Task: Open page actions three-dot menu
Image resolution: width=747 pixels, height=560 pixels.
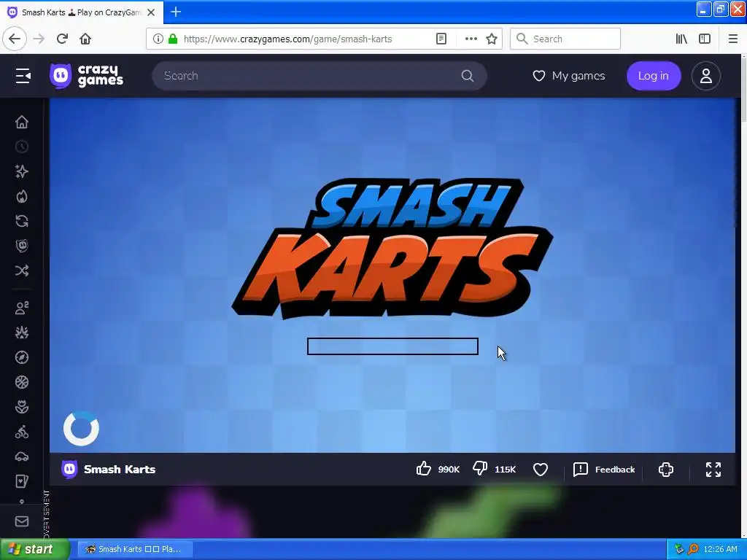Action: tap(471, 39)
